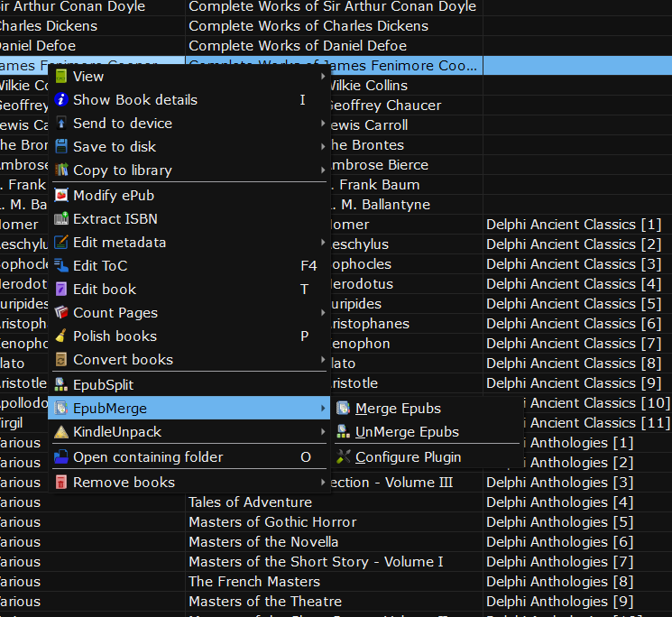Viewport: 672px width, 617px height.
Task: Click the R. M. Ballantyne title cell
Action: point(406,205)
